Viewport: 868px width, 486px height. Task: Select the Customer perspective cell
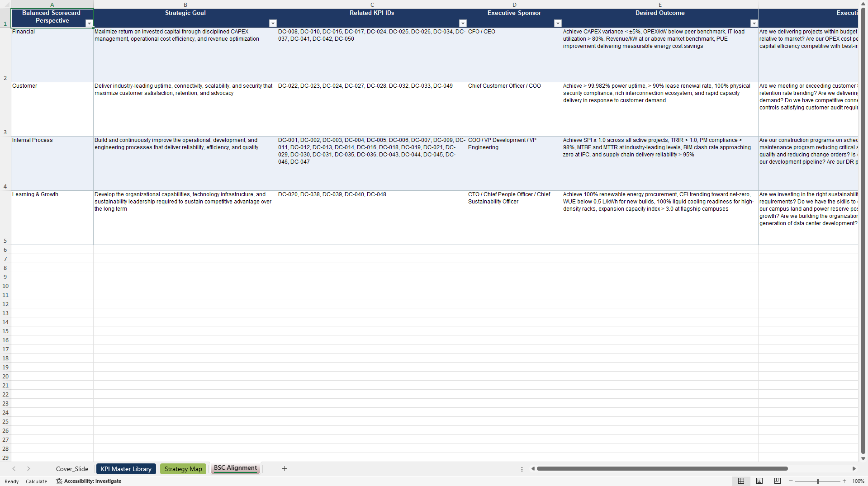tap(52, 109)
